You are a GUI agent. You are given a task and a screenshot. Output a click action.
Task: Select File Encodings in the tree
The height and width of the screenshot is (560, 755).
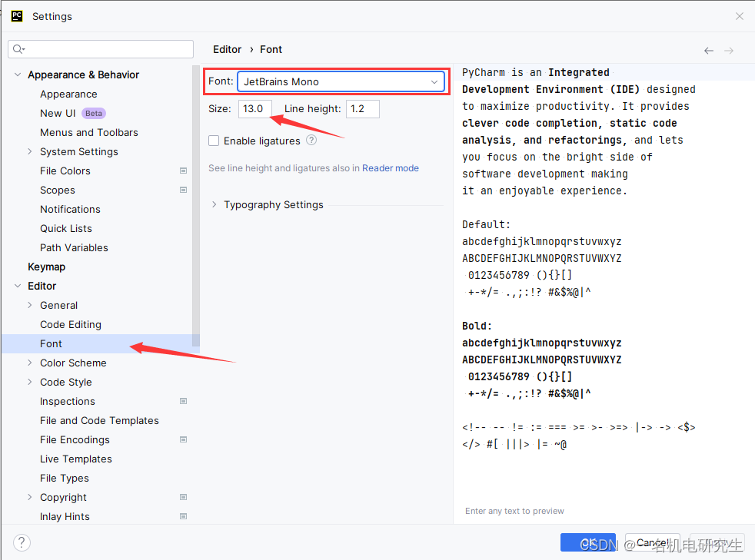pos(75,439)
